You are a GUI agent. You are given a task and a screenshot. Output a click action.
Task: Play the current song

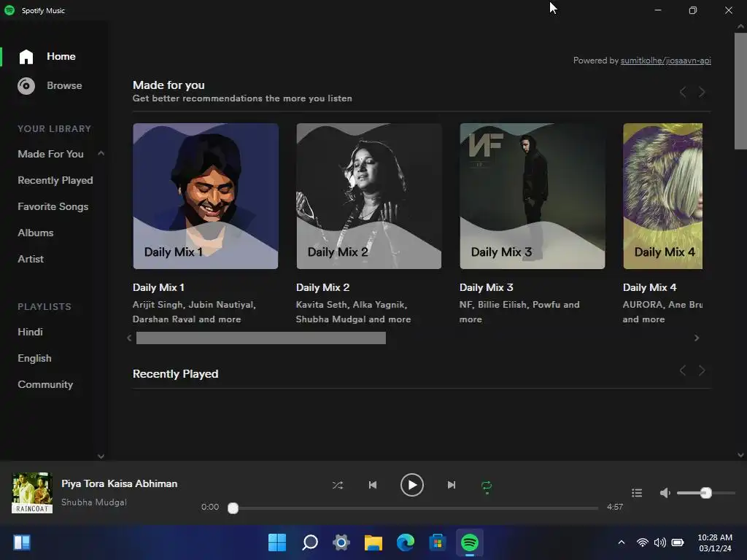412,485
